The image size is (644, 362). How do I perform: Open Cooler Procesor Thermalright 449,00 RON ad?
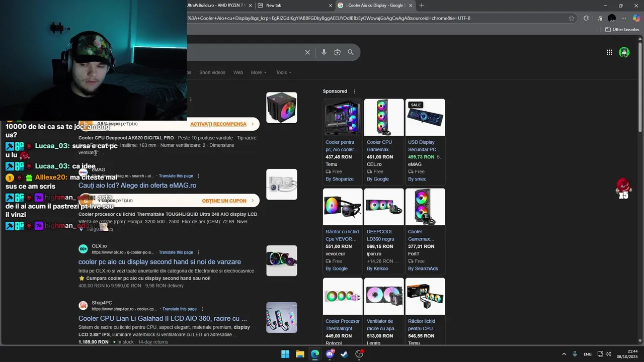(x=343, y=311)
